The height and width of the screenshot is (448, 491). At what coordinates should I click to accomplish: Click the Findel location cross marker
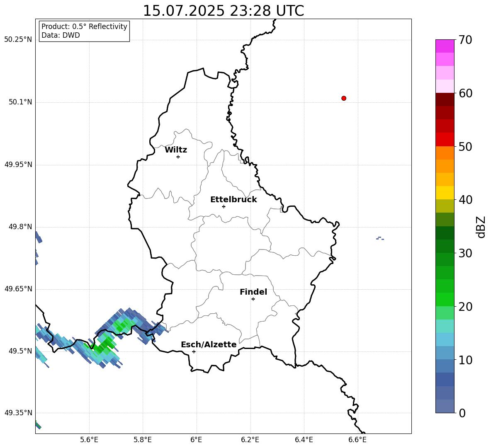(253, 299)
